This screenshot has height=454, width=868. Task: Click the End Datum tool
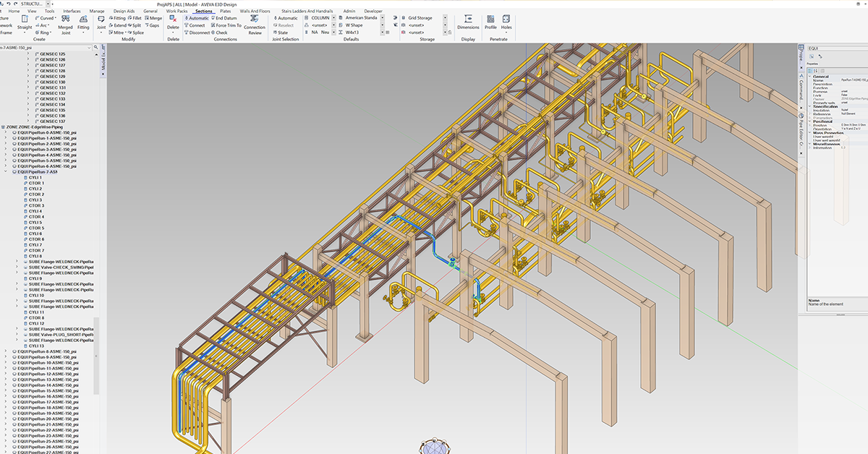tap(224, 18)
